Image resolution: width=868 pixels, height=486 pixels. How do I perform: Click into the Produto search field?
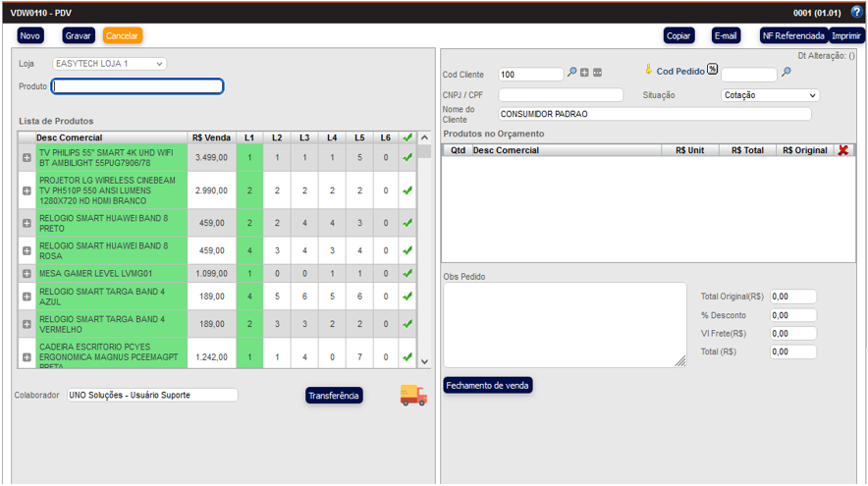point(137,86)
